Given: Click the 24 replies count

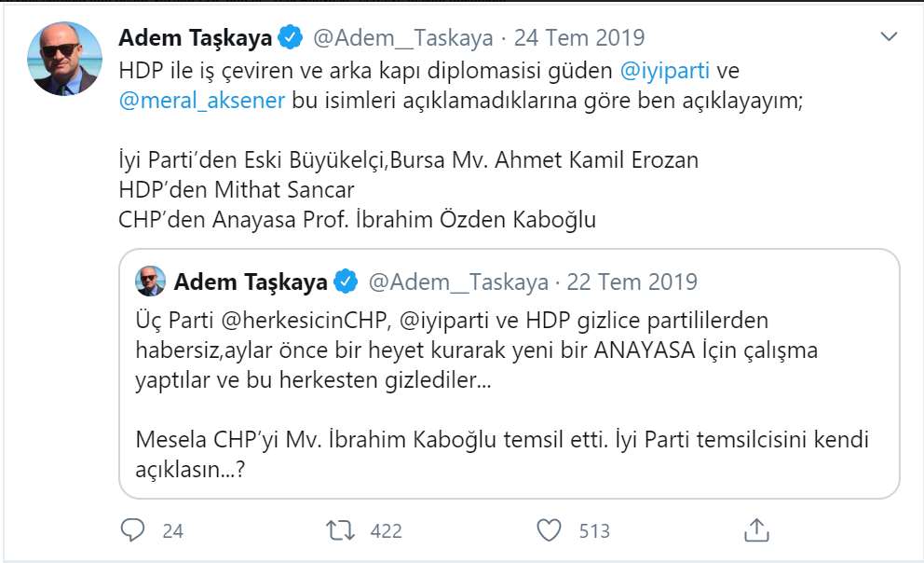Looking at the screenshot, I should (x=172, y=531).
